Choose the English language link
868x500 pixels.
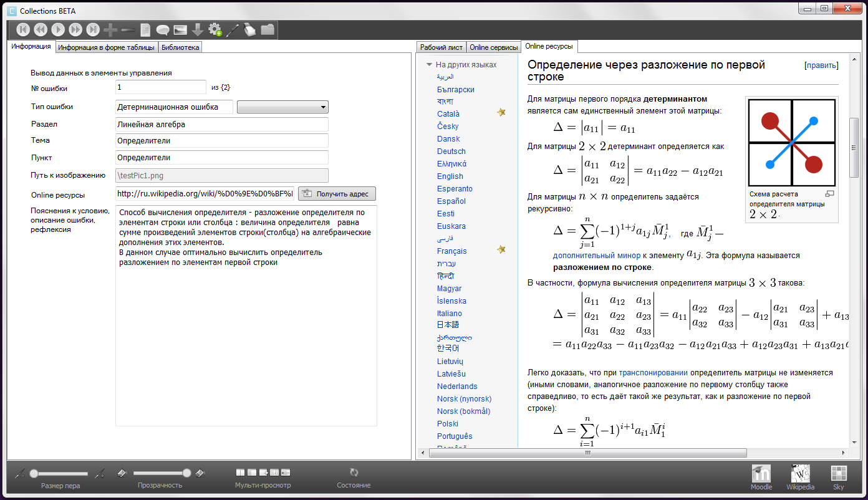[x=450, y=176]
